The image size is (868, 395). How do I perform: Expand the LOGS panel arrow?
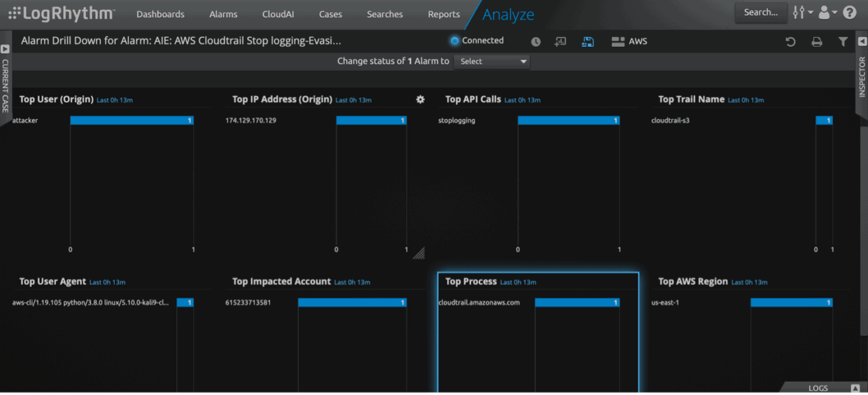click(855, 388)
